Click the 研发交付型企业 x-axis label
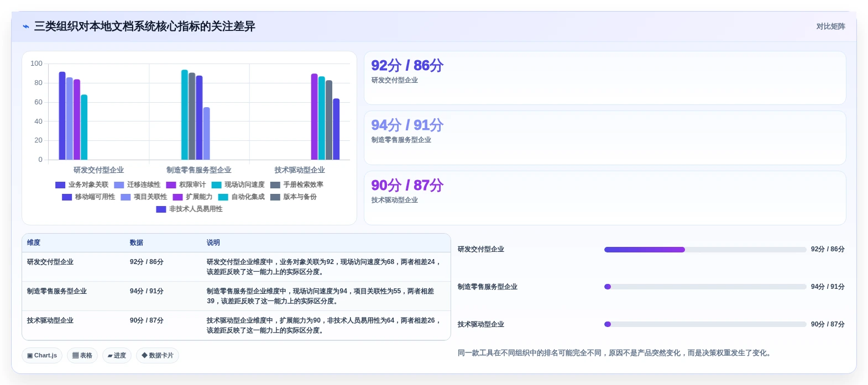The image size is (868, 385). click(x=99, y=170)
